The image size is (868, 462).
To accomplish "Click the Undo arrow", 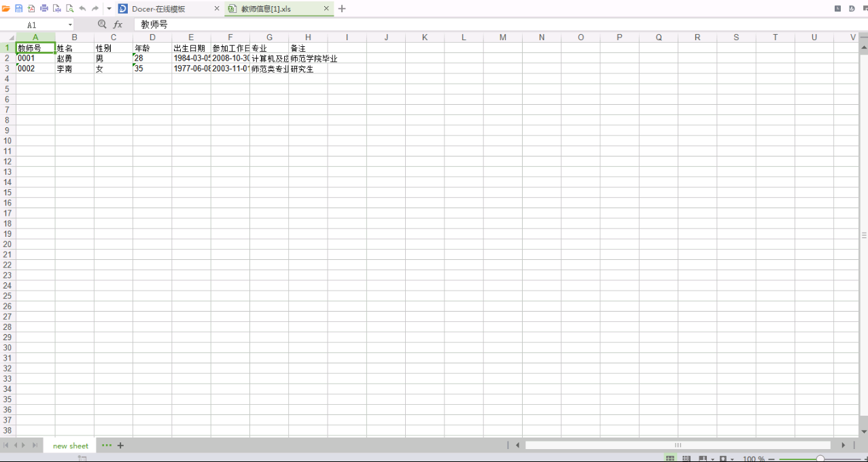I will click(82, 9).
